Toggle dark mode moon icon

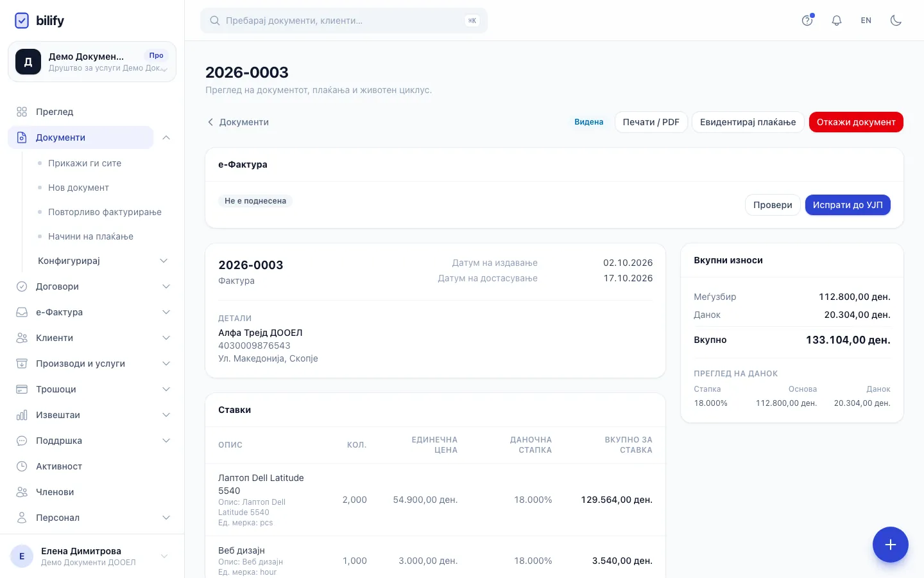click(x=896, y=21)
